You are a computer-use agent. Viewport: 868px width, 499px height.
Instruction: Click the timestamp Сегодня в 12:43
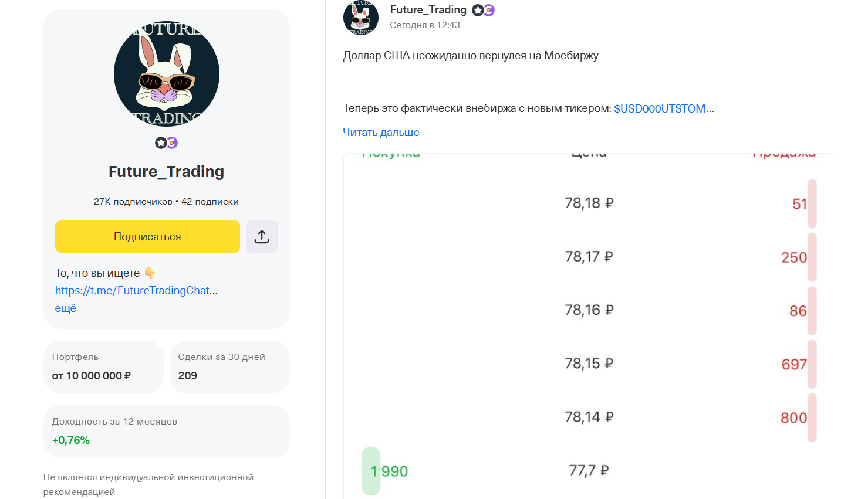[424, 25]
